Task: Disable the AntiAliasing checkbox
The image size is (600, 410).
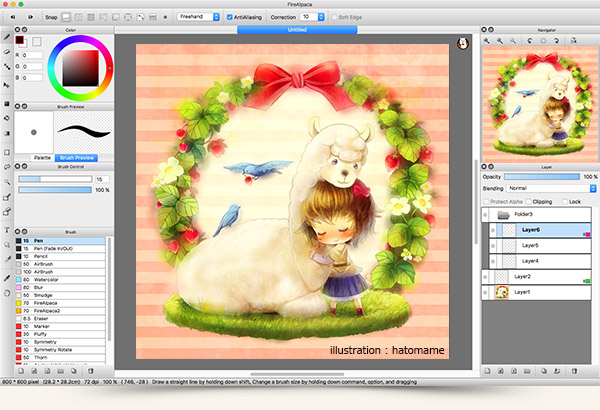Action: point(231,17)
